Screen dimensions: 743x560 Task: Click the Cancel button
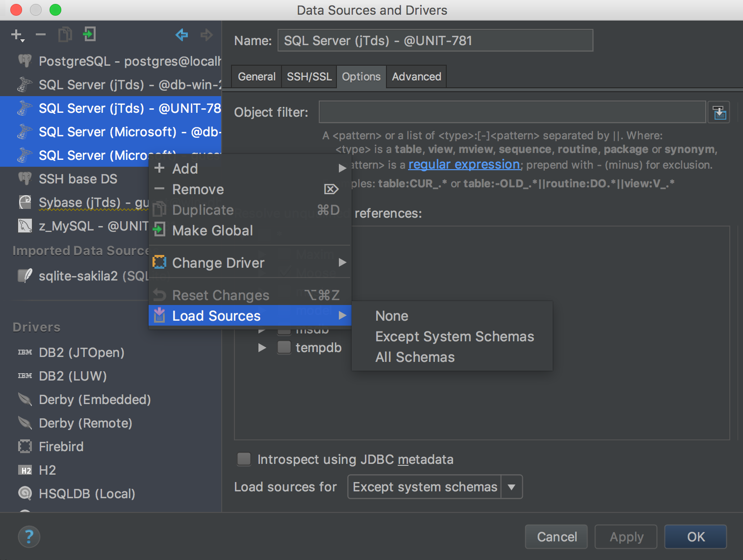pos(556,537)
